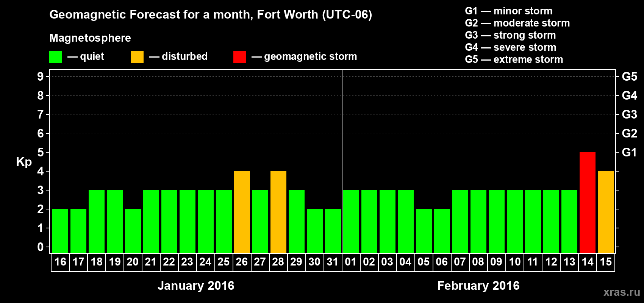Click 'G3 — strong storm' legend line

tap(511, 35)
